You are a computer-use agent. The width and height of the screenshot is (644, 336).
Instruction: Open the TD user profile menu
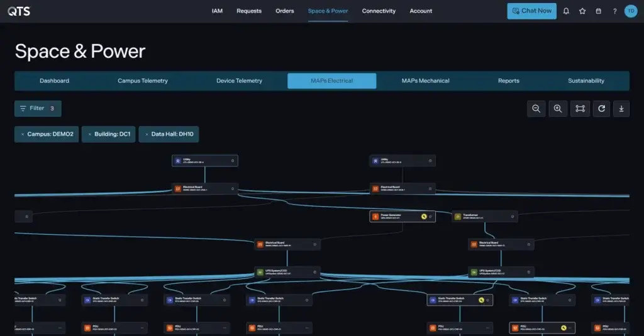630,11
